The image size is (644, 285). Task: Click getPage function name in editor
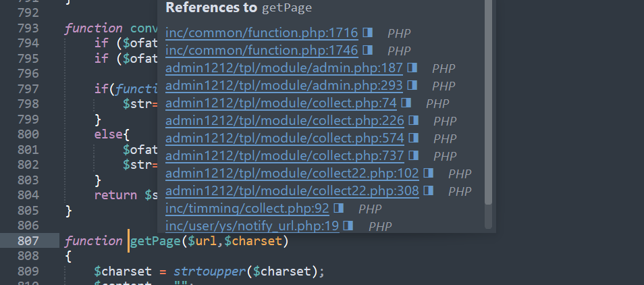click(155, 240)
